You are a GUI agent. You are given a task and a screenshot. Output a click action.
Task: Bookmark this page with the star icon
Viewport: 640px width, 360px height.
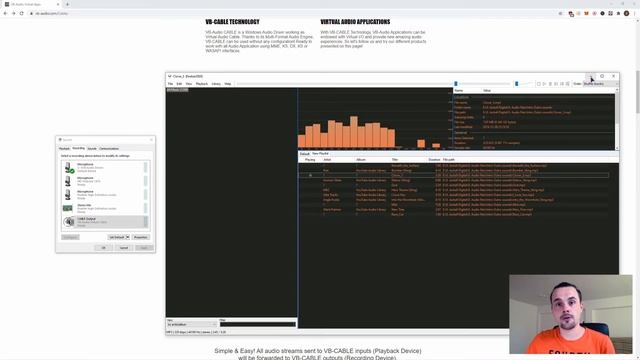(560, 13)
